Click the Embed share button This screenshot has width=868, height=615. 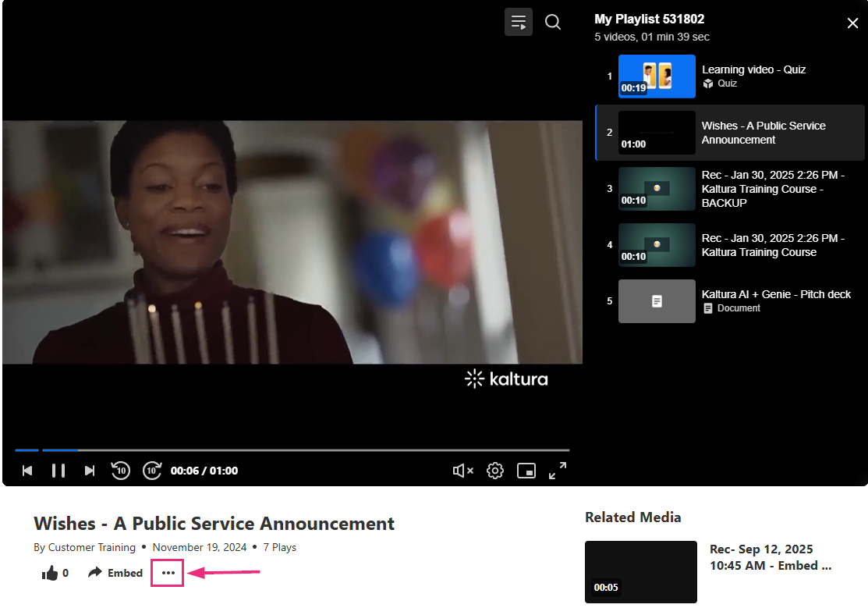(x=115, y=573)
